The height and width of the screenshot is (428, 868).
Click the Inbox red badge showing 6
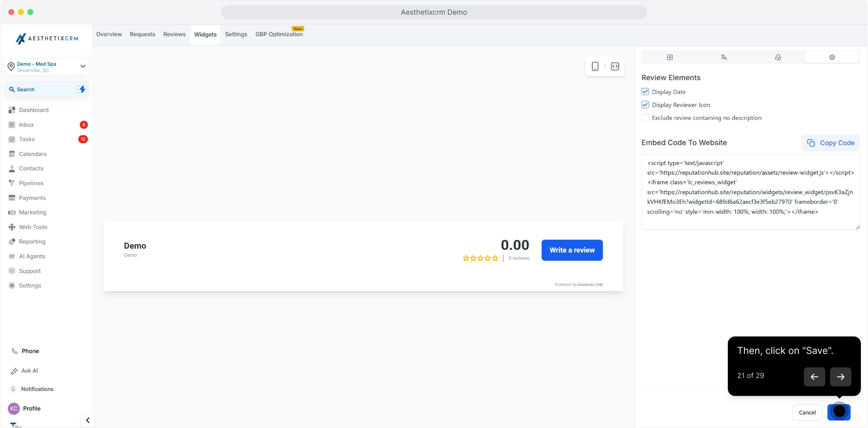tap(84, 124)
